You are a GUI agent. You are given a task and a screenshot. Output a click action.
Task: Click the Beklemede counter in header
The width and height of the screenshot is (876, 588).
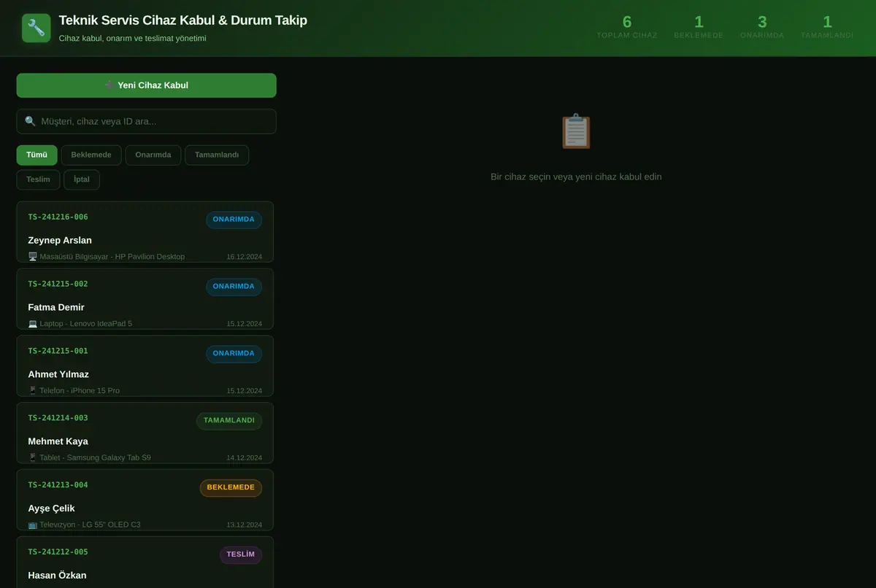699,27
